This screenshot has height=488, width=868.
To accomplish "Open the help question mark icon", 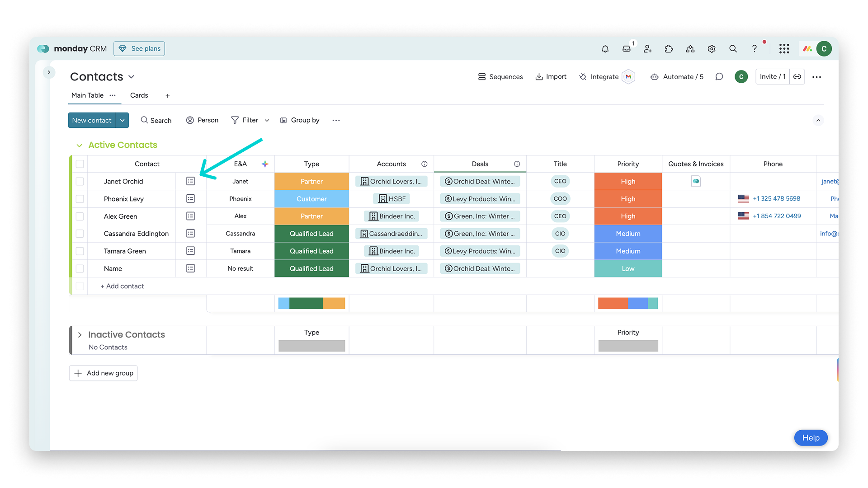I will (x=754, y=49).
